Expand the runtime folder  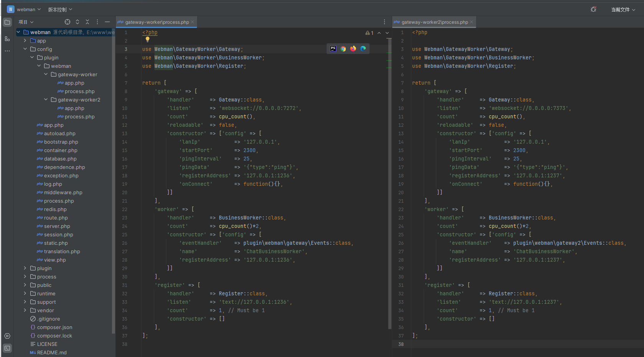click(x=25, y=293)
